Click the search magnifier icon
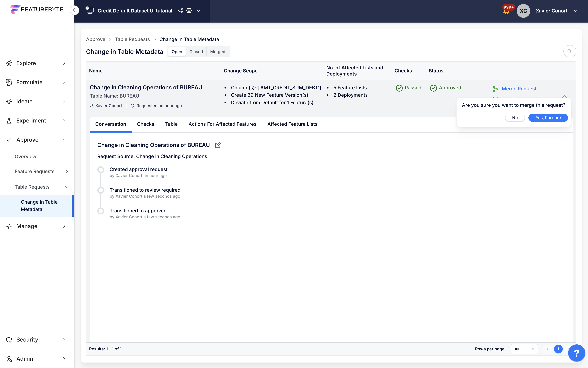The width and height of the screenshot is (588, 368). (x=570, y=51)
